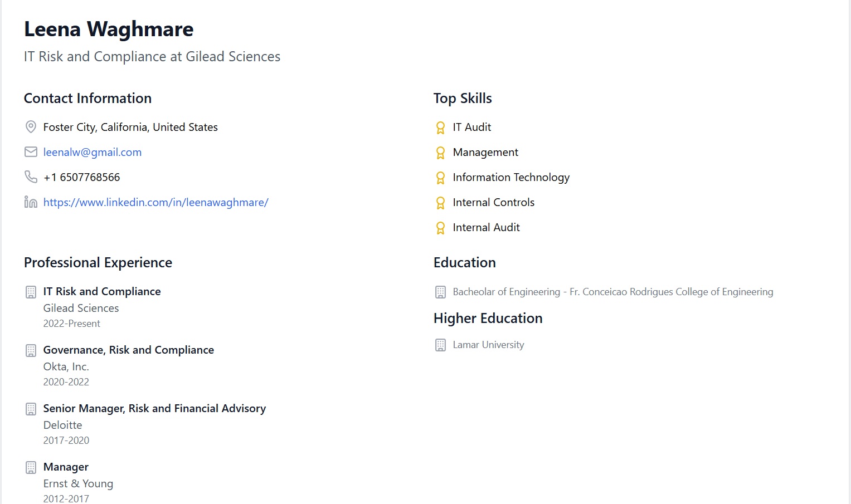Open the LinkedIn profile URL link
The height and width of the screenshot is (504, 851).
[156, 202]
